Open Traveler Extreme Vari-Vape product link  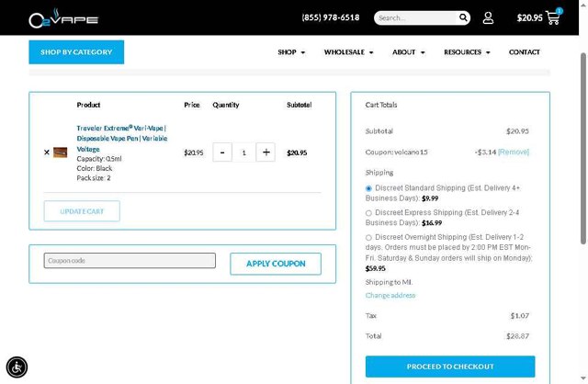(x=122, y=139)
